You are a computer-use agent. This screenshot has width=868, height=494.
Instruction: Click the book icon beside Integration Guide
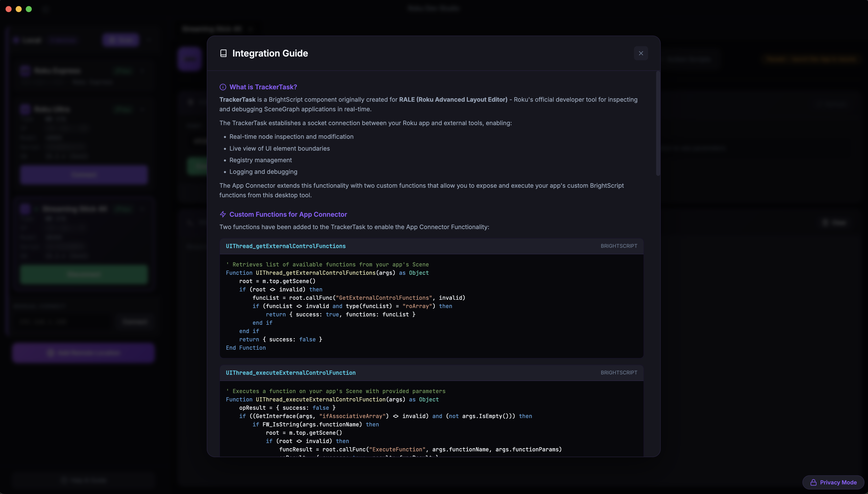223,53
